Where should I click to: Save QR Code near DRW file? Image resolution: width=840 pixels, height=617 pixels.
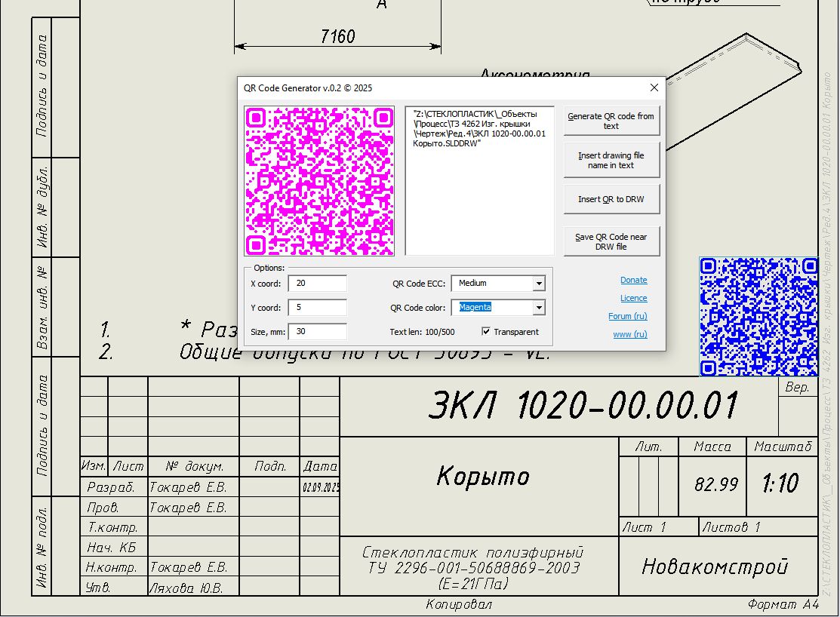point(611,241)
